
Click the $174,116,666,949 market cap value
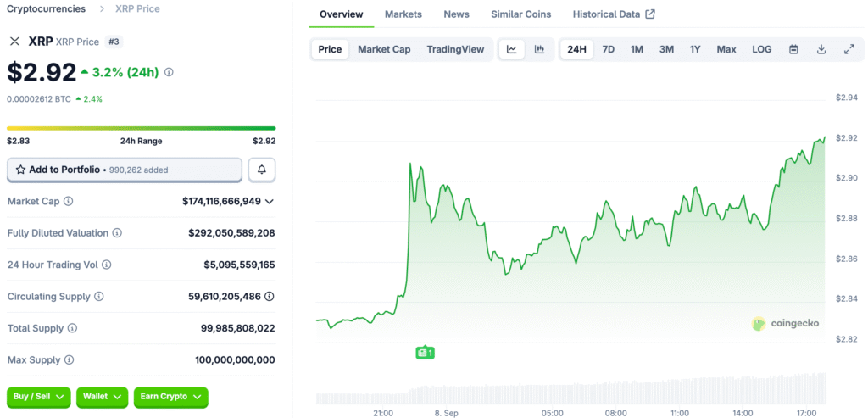coord(221,202)
